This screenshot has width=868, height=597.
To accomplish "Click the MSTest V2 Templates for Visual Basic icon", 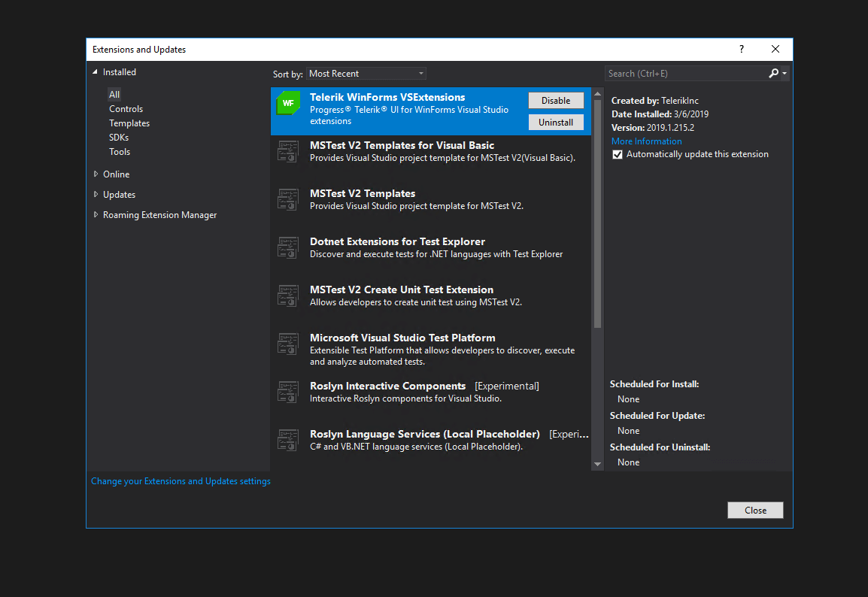I will coord(288,151).
